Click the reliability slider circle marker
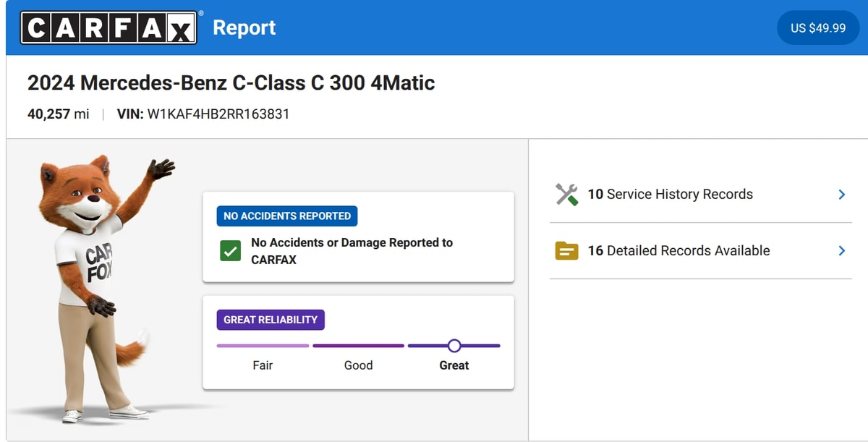Image resolution: width=868 pixels, height=442 pixels. click(x=454, y=346)
